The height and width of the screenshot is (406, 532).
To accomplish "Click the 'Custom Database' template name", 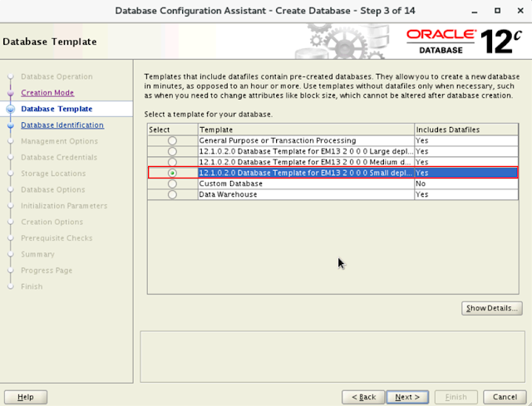I will (x=231, y=183).
